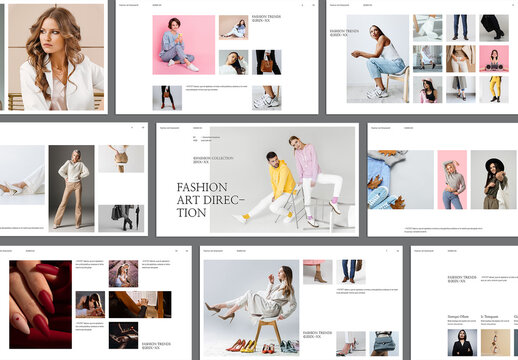The width and height of the screenshot is (518, 360).
Task: Click 'FASHION TRENDS' text on red nails slide
Action: 157,346
